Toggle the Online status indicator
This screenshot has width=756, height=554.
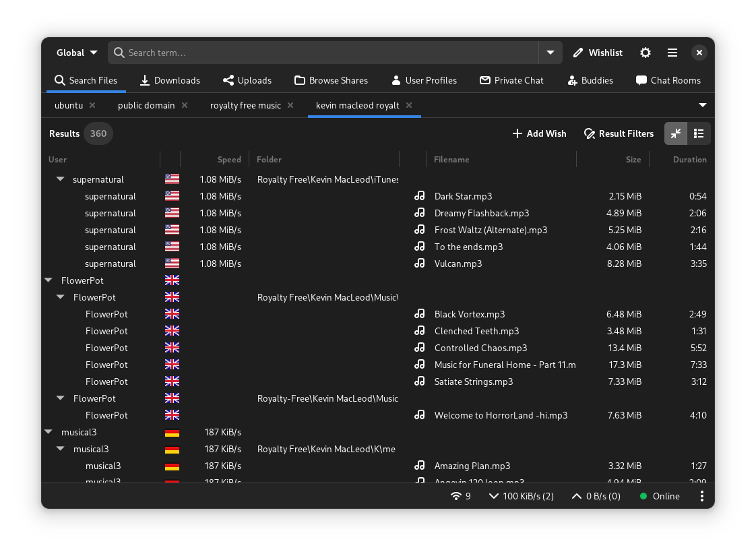[660, 496]
